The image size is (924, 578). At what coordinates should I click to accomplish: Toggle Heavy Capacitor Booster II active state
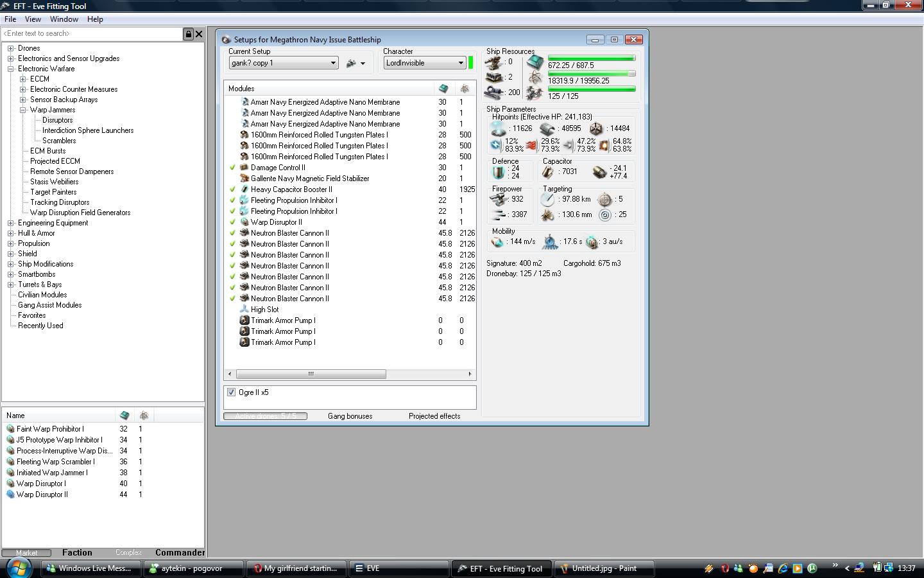[233, 189]
